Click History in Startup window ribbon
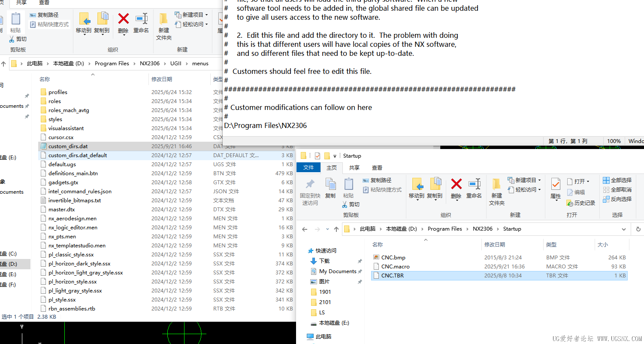644x344 pixels. [581, 203]
